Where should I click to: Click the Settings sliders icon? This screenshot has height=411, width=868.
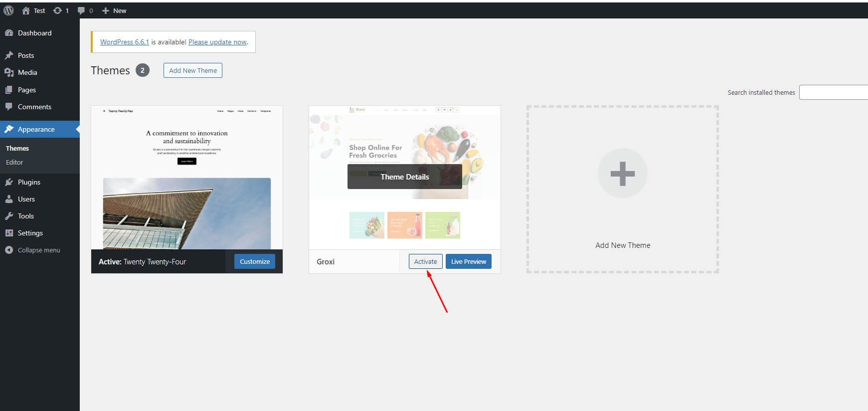click(x=9, y=233)
